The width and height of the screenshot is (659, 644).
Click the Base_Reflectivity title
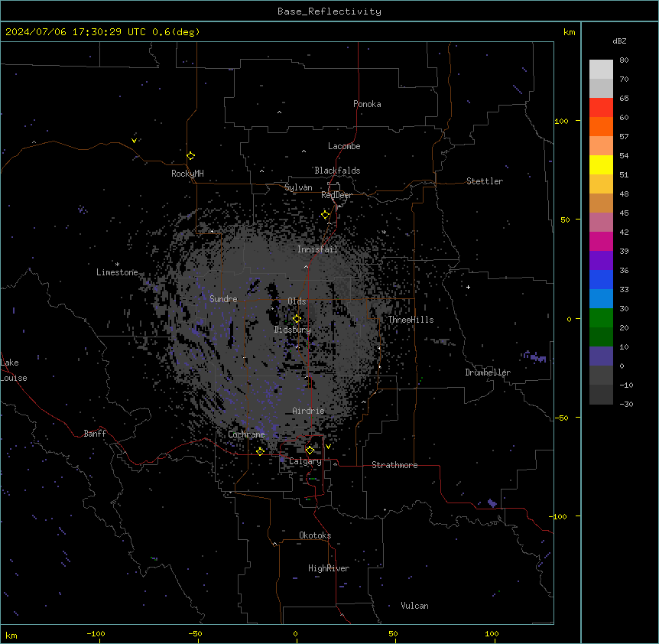329,11
